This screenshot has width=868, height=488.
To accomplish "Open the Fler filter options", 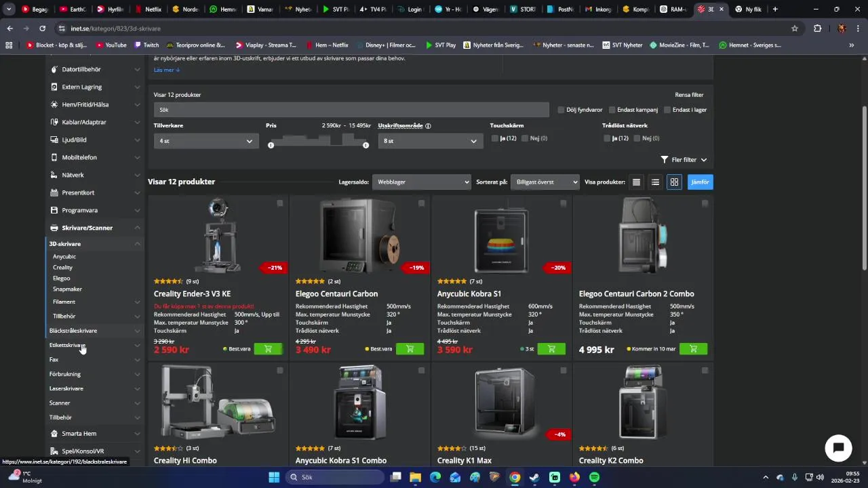I will [x=684, y=160].
